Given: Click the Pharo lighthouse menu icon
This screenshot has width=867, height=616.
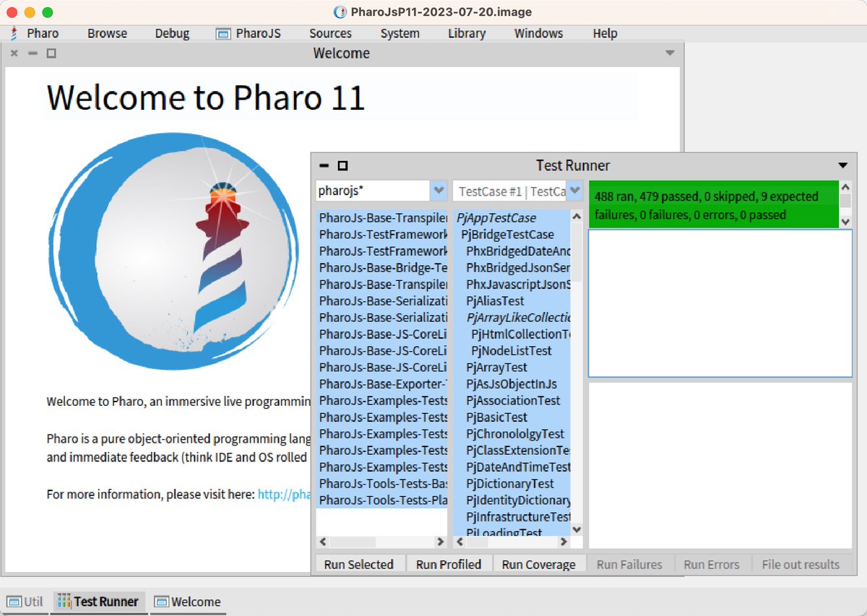Looking at the screenshot, I should point(14,33).
